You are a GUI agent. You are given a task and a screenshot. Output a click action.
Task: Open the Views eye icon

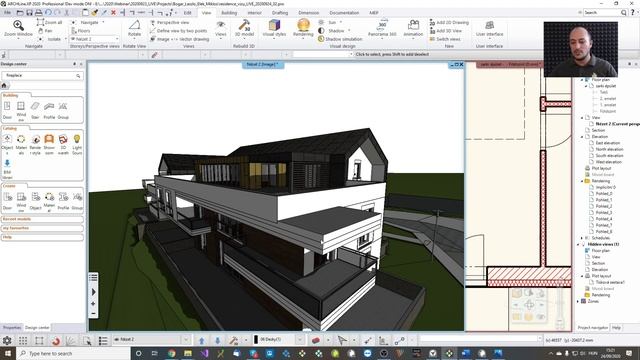221,28
